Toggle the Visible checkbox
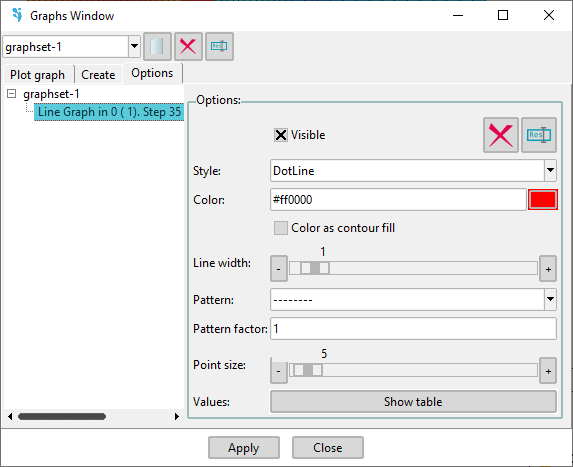The width and height of the screenshot is (573, 467). coord(281,135)
